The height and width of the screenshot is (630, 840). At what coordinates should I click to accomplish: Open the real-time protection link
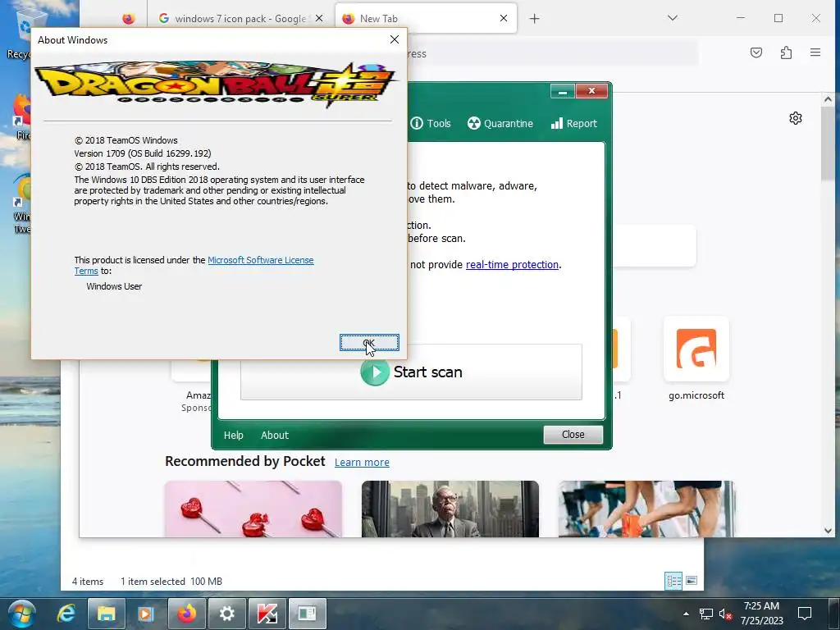(512, 265)
